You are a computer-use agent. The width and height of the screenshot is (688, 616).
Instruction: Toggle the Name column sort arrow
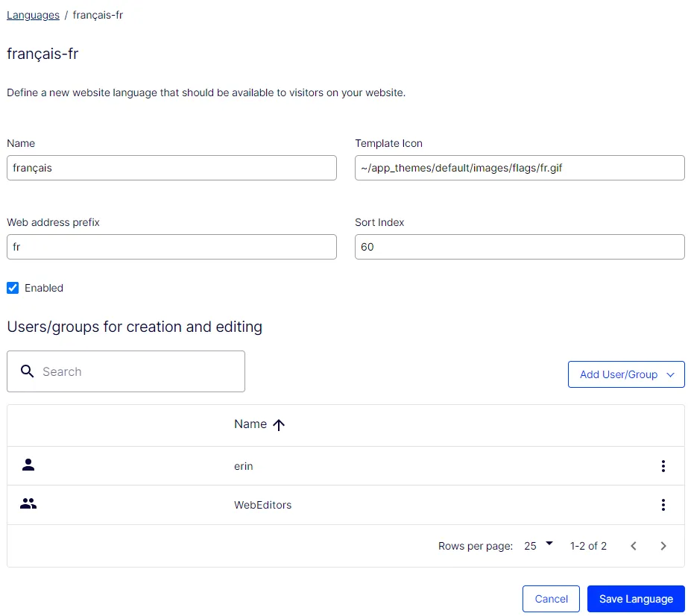pyautogui.click(x=279, y=424)
